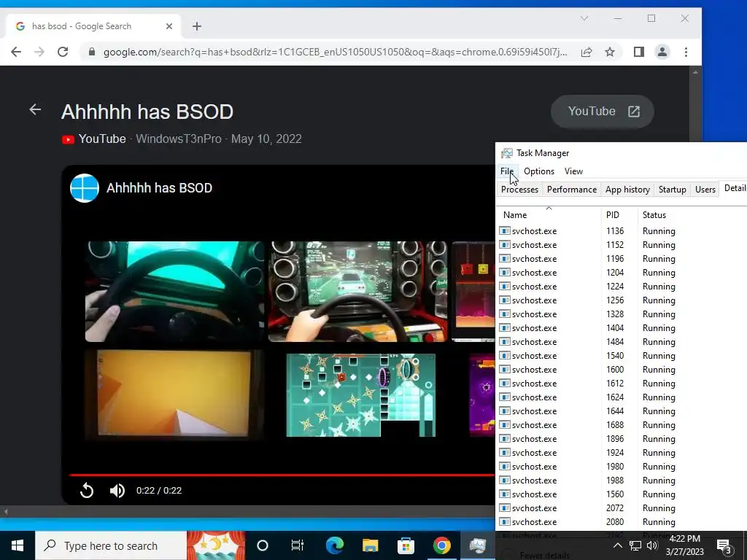
Task: Click the red video progress bar
Action: [x=282, y=475]
